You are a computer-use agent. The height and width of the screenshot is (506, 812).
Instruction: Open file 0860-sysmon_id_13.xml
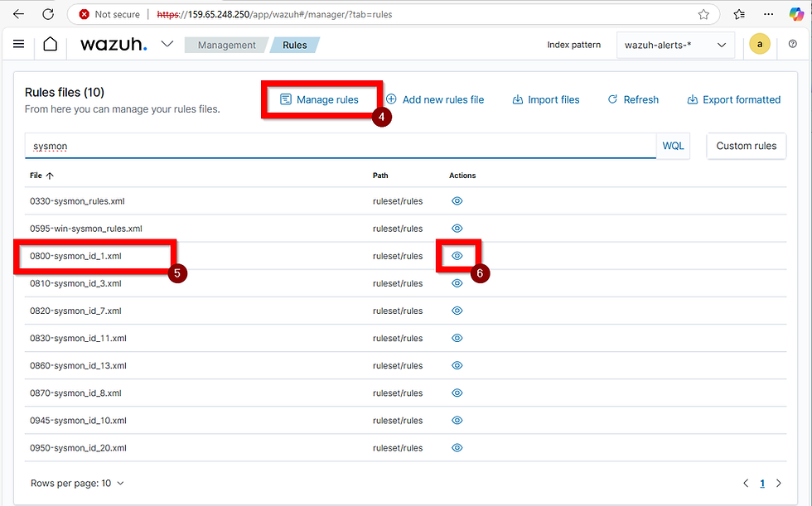(78, 366)
